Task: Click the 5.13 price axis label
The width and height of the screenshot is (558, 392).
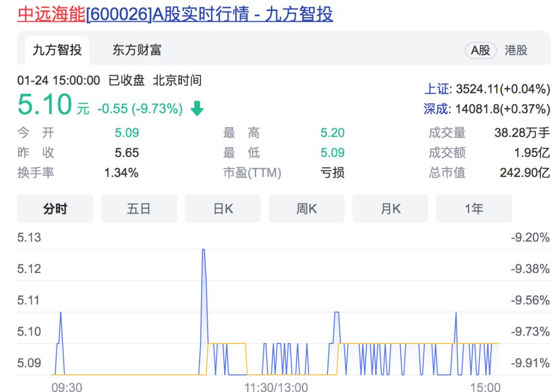Action: pyautogui.click(x=29, y=238)
